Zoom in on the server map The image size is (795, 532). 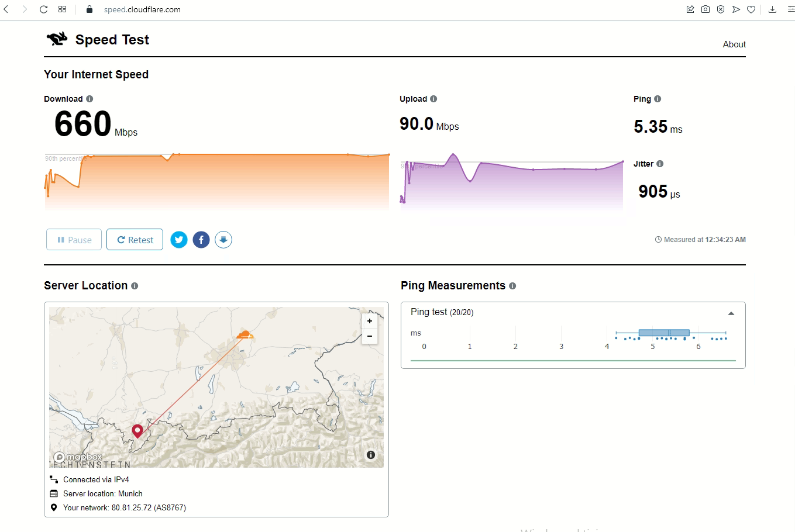(370, 321)
